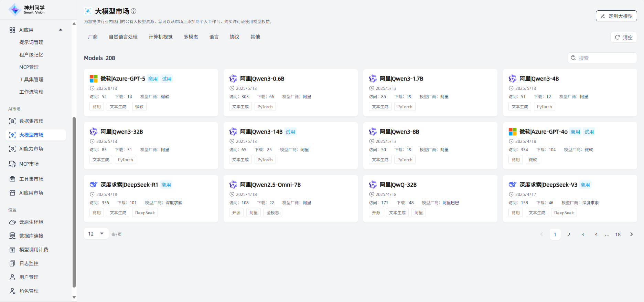Click the previous page arrow

(x=541, y=234)
